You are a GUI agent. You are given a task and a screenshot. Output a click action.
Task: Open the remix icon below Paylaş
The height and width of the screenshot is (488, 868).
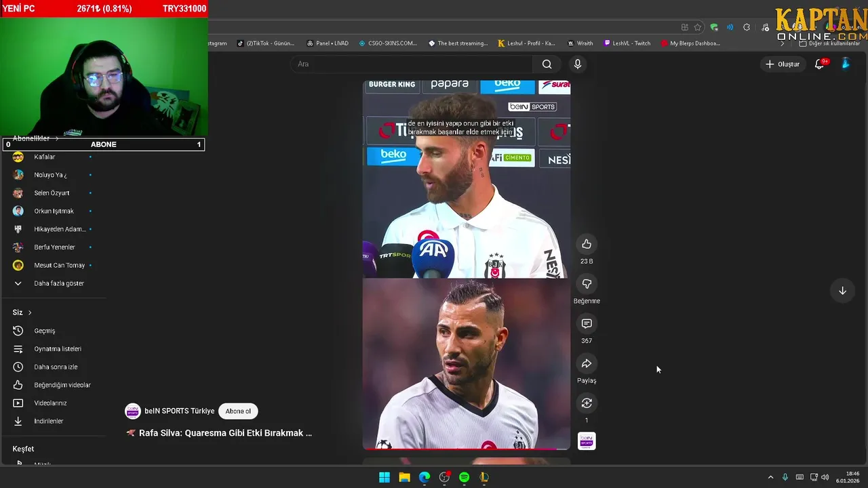pyautogui.click(x=587, y=403)
